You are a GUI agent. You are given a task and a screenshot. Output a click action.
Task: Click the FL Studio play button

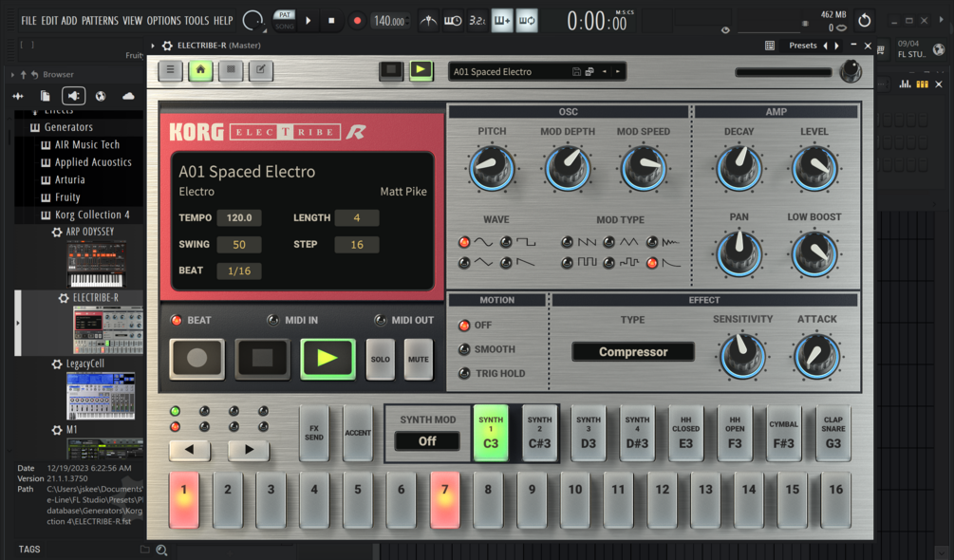click(309, 21)
